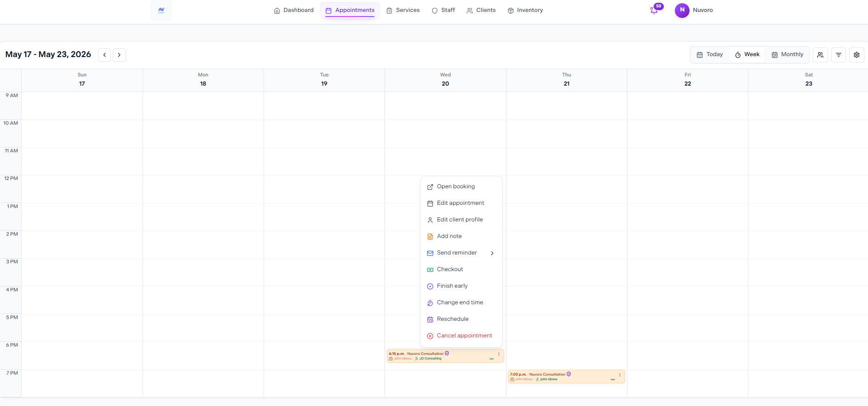This screenshot has height=406, width=868.
Task: Select the Fri 22 day header
Action: click(688, 80)
